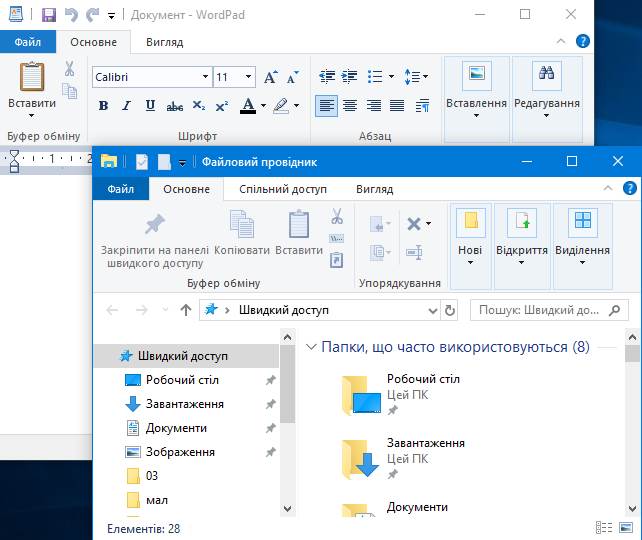Click the Explorer Cut scissors icon

click(337, 216)
